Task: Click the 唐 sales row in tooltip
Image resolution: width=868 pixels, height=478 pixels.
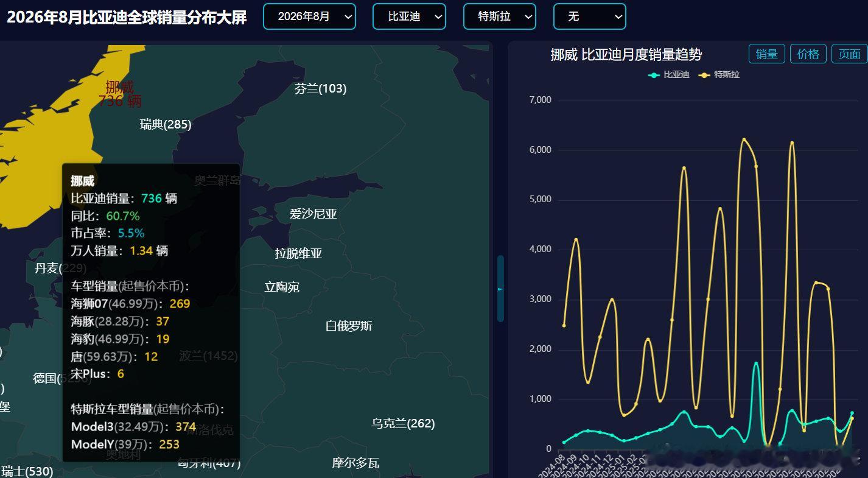Action: pyautogui.click(x=114, y=356)
